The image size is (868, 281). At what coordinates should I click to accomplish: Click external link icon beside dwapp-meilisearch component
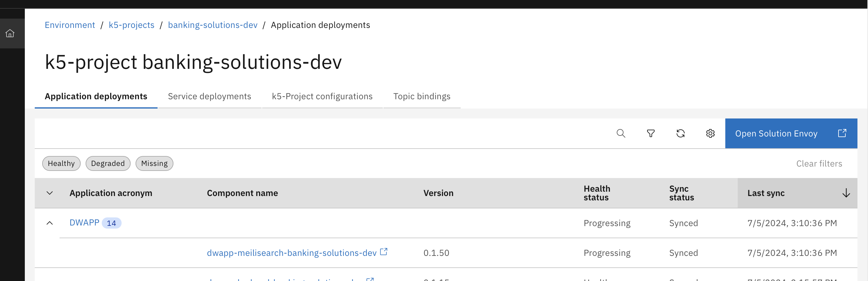pyautogui.click(x=384, y=252)
